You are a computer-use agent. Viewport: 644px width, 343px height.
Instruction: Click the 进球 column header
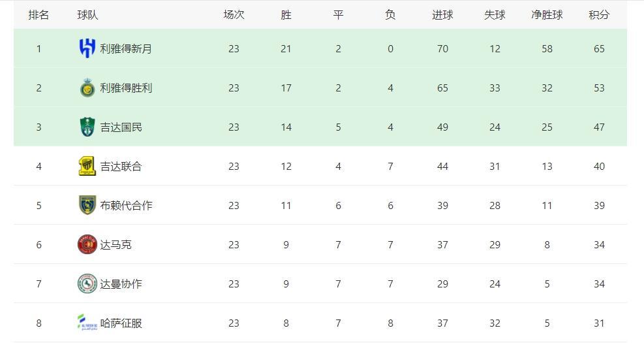(442, 14)
